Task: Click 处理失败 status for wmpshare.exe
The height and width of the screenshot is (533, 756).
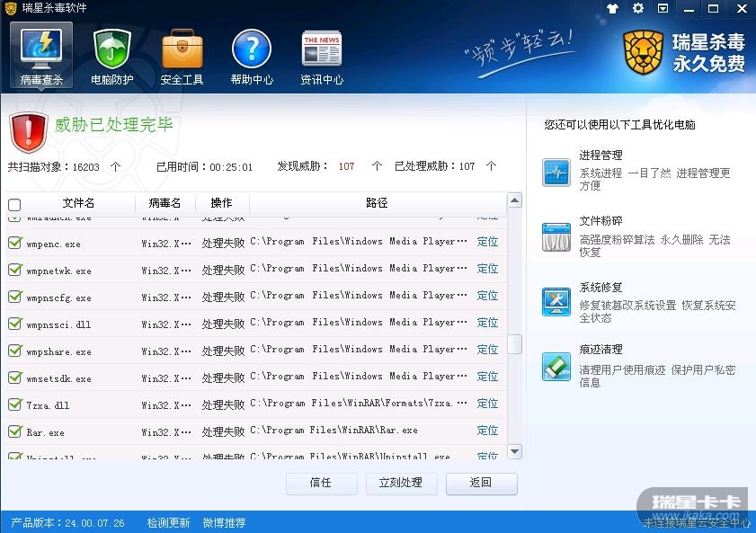Action: pos(223,351)
